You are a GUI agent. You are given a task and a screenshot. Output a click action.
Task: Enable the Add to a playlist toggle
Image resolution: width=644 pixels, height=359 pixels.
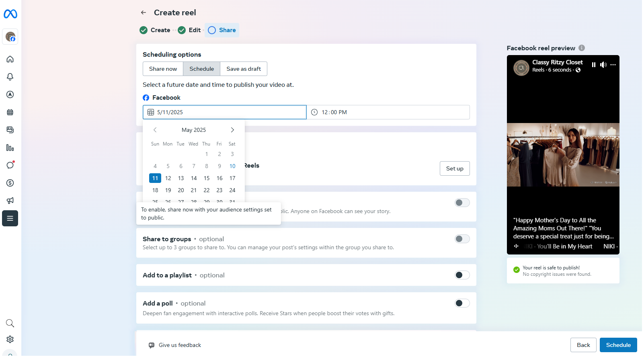coord(462,275)
